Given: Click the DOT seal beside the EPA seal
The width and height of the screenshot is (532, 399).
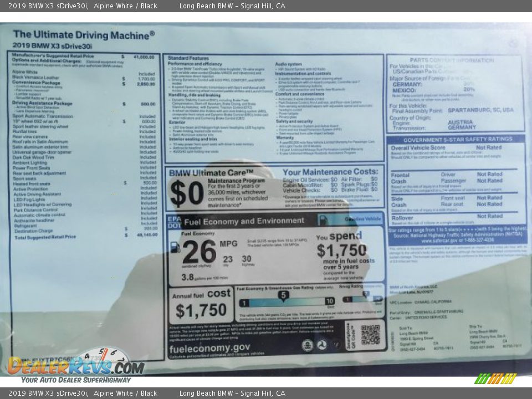Looking at the screenshot, I should [x=321, y=345].
